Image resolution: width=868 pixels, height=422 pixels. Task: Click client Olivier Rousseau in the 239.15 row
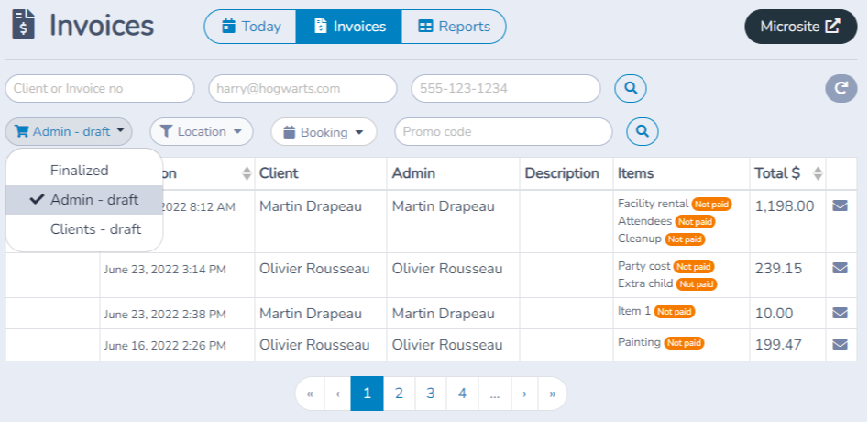[314, 269]
